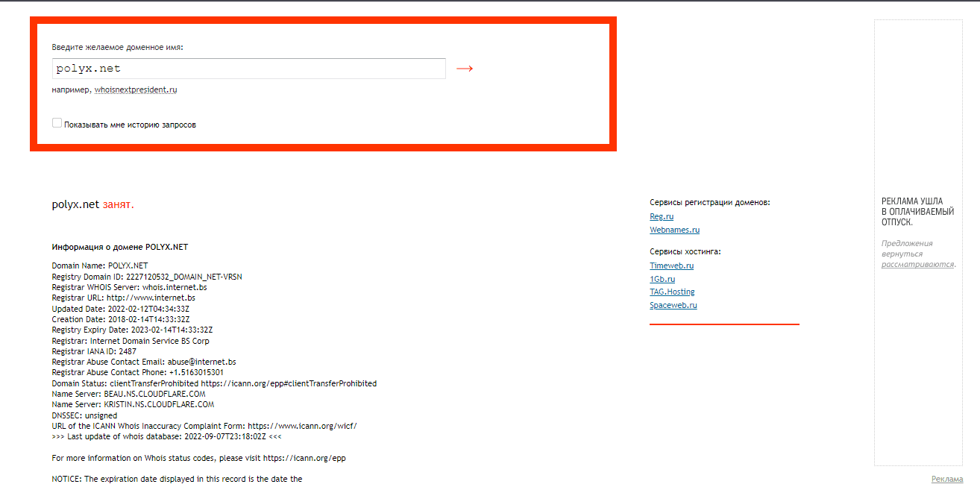Click the "polyx.net занят" status heading
The image size is (980, 487).
tap(92, 204)
